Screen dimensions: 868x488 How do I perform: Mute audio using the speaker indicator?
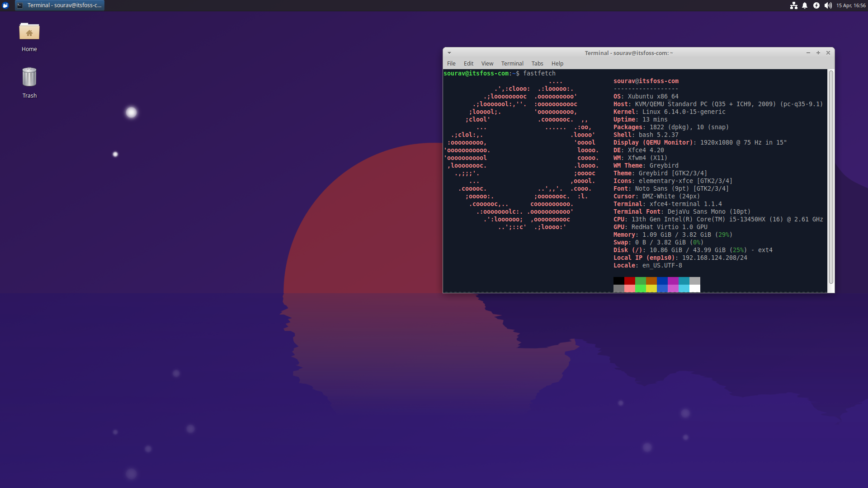pyautogui.click(x=828, y=5)
